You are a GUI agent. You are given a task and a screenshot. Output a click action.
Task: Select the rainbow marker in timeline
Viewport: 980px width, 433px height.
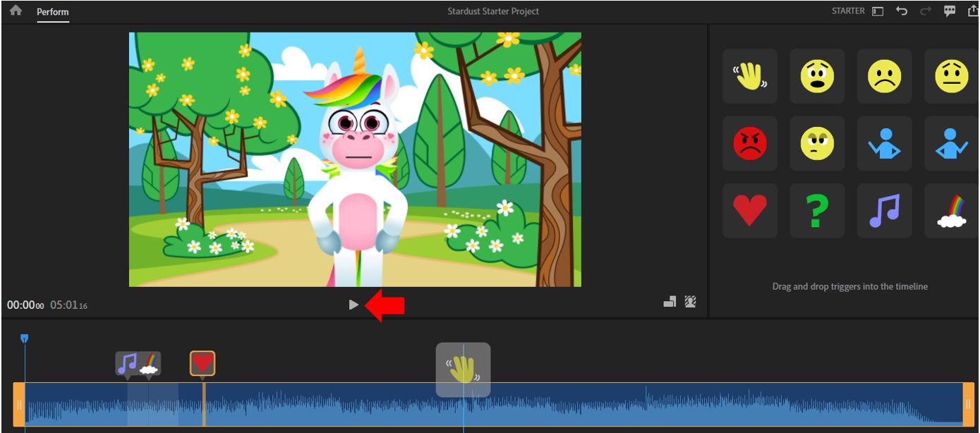(x=150, y=364)
